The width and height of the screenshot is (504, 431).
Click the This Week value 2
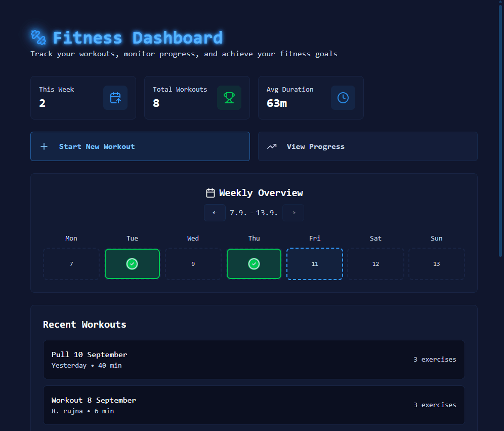point(43,103)
